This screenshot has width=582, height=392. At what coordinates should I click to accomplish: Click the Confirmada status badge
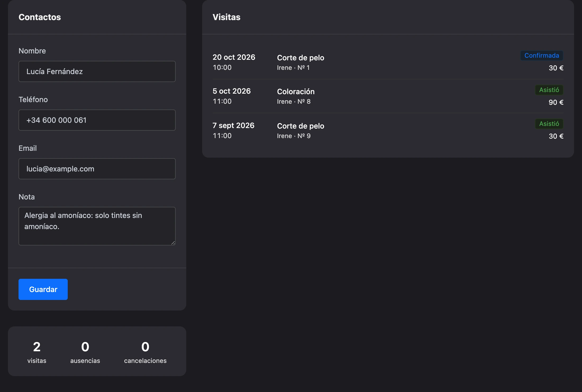coord(542,56)
